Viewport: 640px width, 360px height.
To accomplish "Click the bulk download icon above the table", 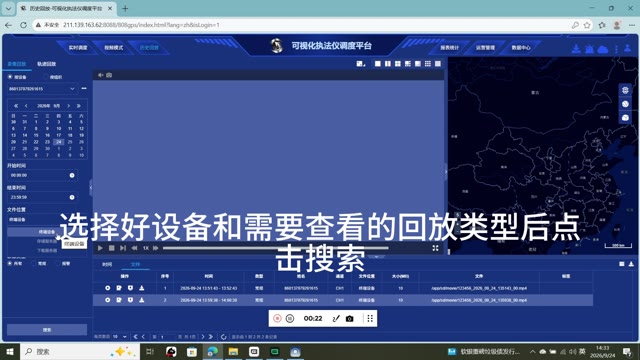I will coord(631,264).
